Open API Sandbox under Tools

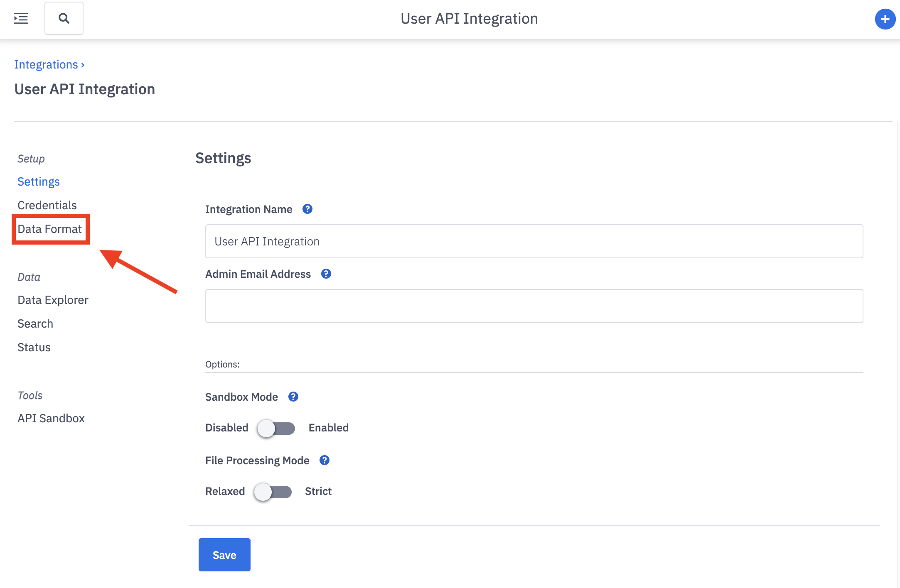(x=51, y=418)
